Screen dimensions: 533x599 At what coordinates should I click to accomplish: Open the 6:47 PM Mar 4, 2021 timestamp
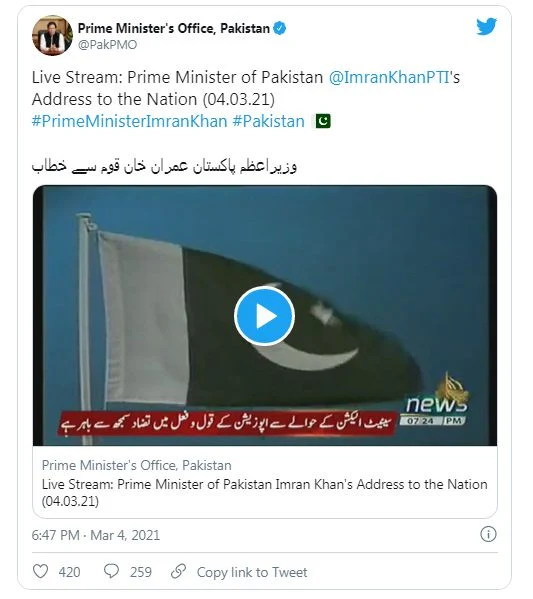point(96,535)
